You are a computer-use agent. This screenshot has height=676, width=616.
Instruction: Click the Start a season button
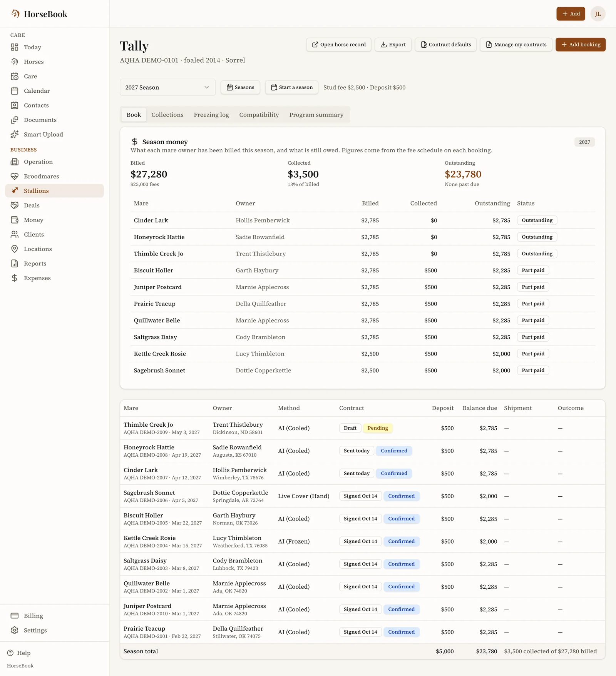coord(292,88)
